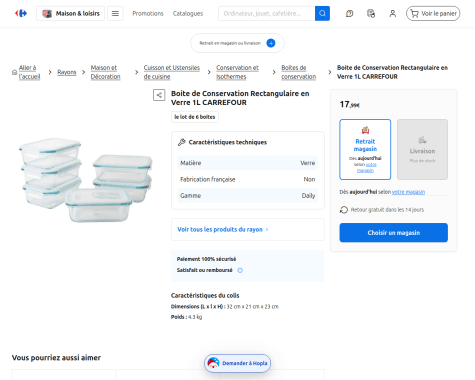The image size is (475, 380).
Task: Click the Voir le panier button
Action: click(x=433, y=13)
